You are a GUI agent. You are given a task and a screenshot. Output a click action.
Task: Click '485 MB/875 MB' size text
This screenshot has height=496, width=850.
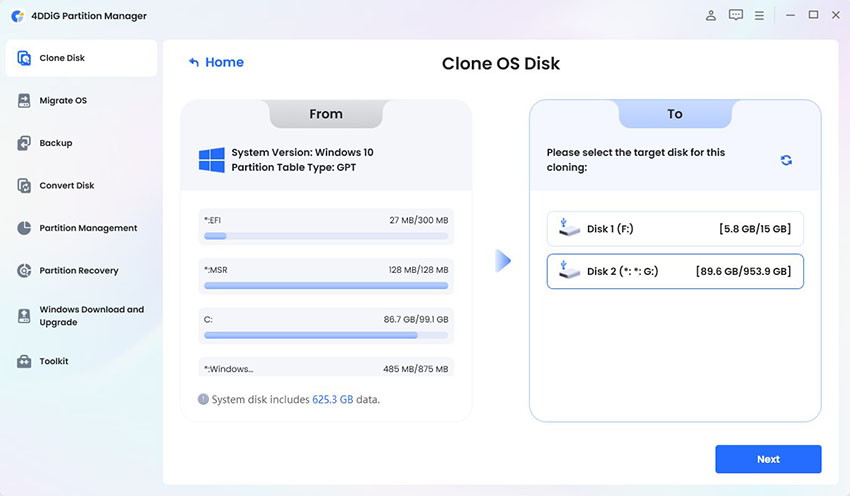(415, 369)
